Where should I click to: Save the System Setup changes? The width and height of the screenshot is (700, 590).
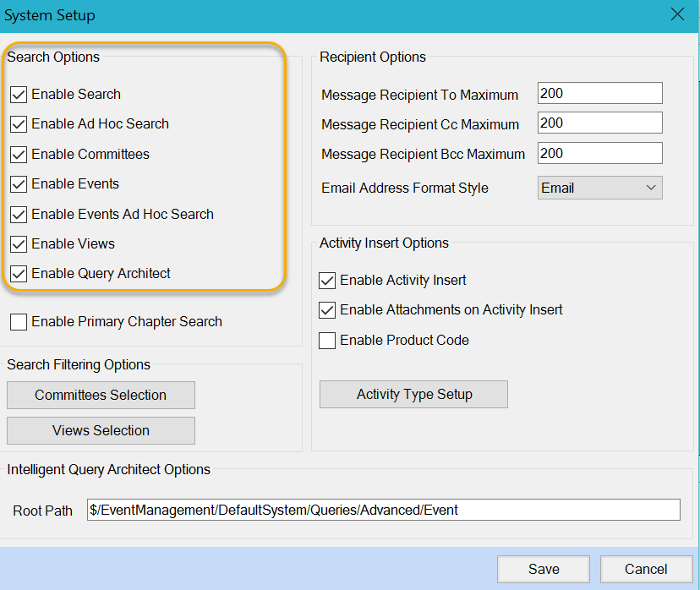tap(543, 569)
